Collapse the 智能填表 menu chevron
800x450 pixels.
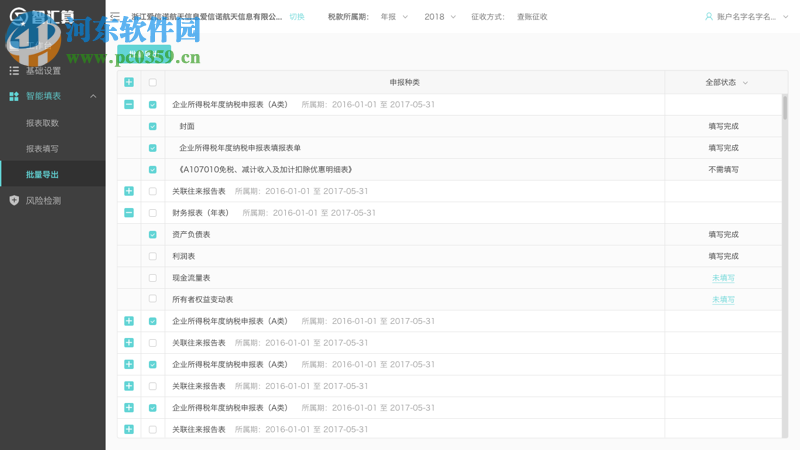point(93,96)
